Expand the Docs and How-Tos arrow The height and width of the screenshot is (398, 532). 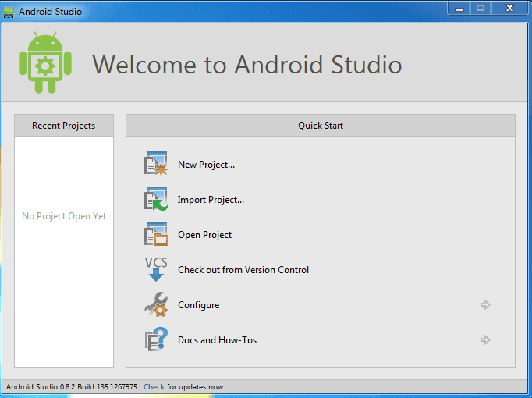point(485,339)
